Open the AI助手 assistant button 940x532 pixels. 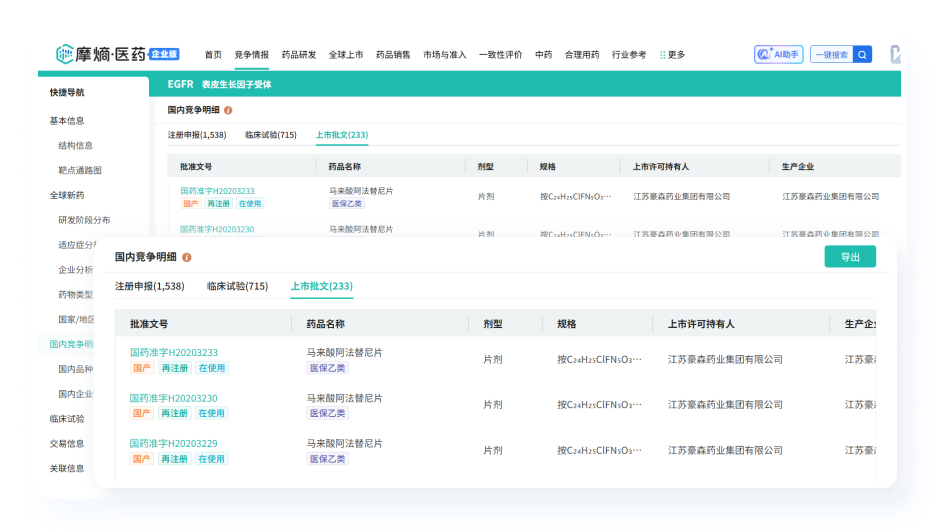pyautogui.click(x=778, y=55)
